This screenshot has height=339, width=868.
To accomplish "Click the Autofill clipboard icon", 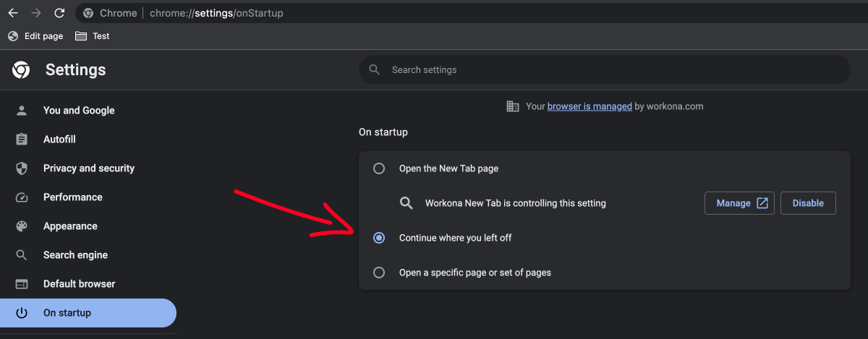I will pyautogui.click(x=22, y=140).
